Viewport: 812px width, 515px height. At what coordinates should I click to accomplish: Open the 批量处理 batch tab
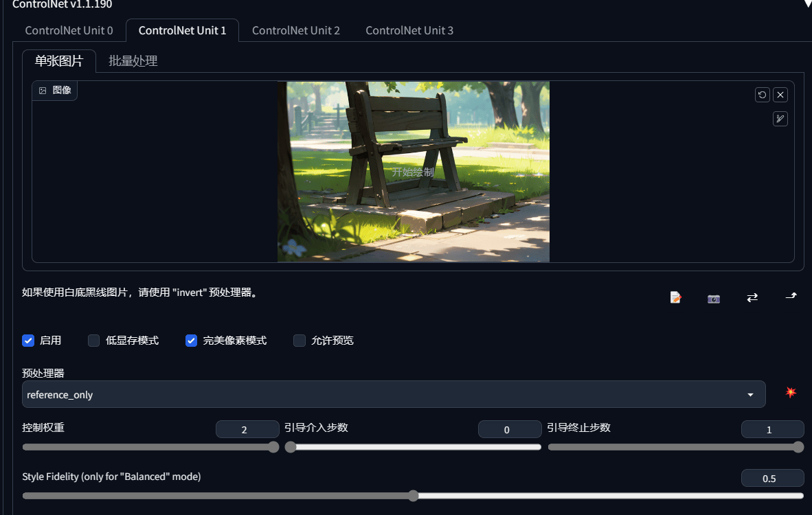(x=133, y=61)
